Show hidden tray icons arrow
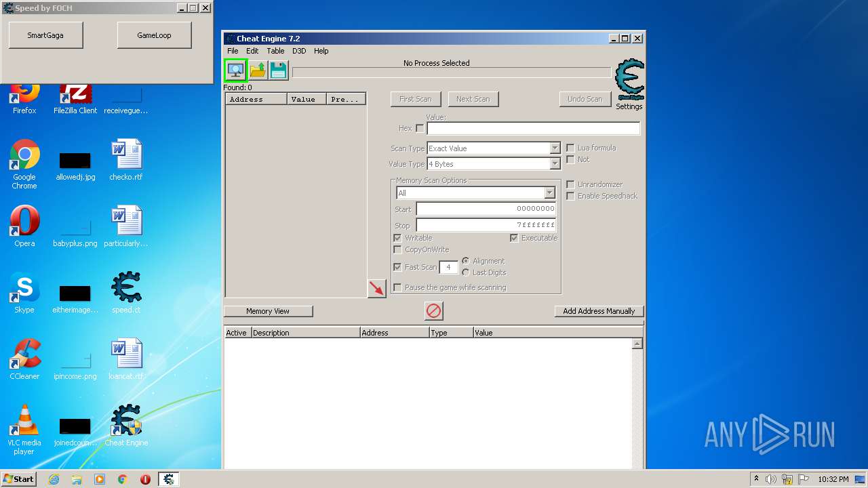Screen dimensions: 868x488 (x=756, y=479)
